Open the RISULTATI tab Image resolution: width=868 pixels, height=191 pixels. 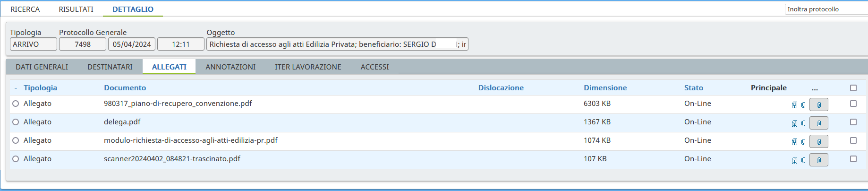coord(76,9)
